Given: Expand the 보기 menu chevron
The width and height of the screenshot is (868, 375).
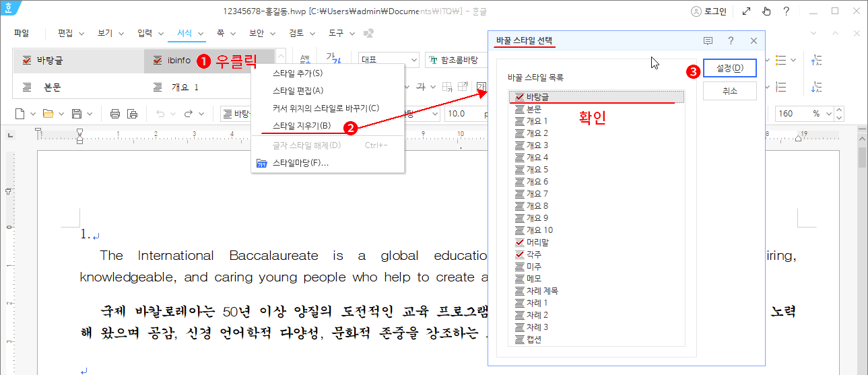Looking at the screenshot, I should (x=121, y=33).
